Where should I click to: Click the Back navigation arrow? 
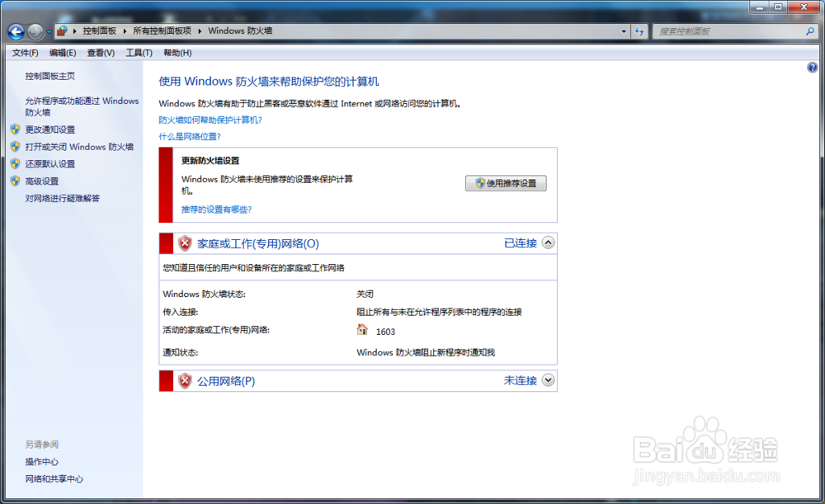[16, 32]
